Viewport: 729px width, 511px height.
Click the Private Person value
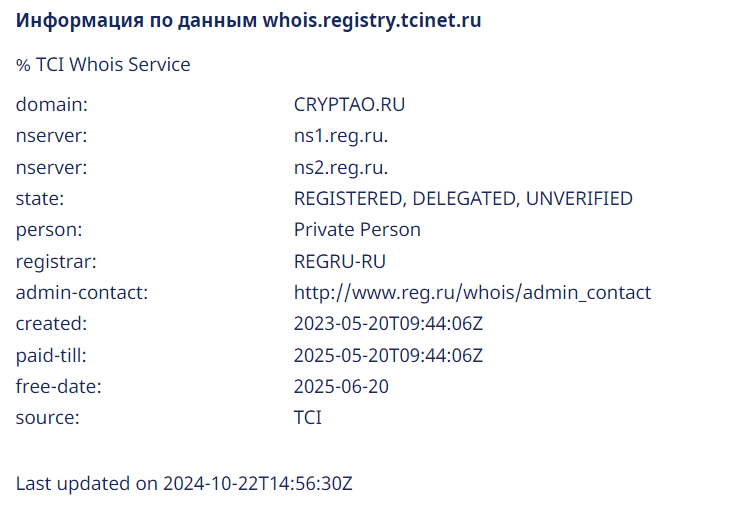click(x=357, y=230)
